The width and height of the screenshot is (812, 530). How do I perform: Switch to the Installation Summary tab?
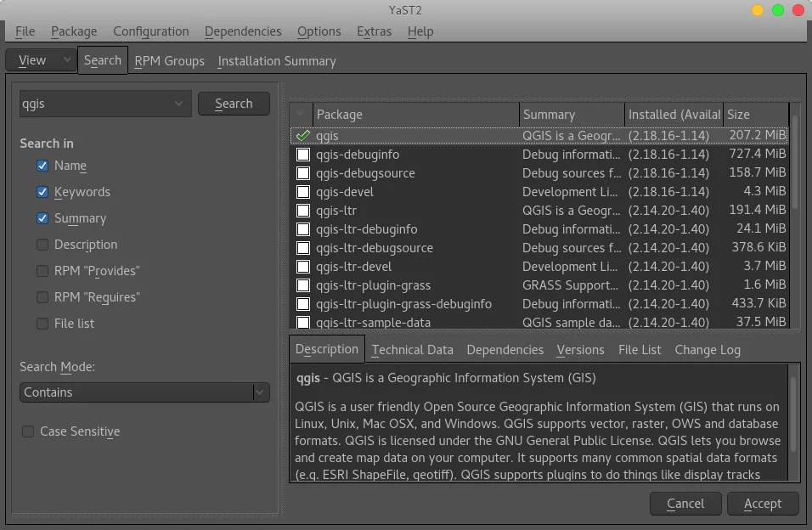point(277,60)
